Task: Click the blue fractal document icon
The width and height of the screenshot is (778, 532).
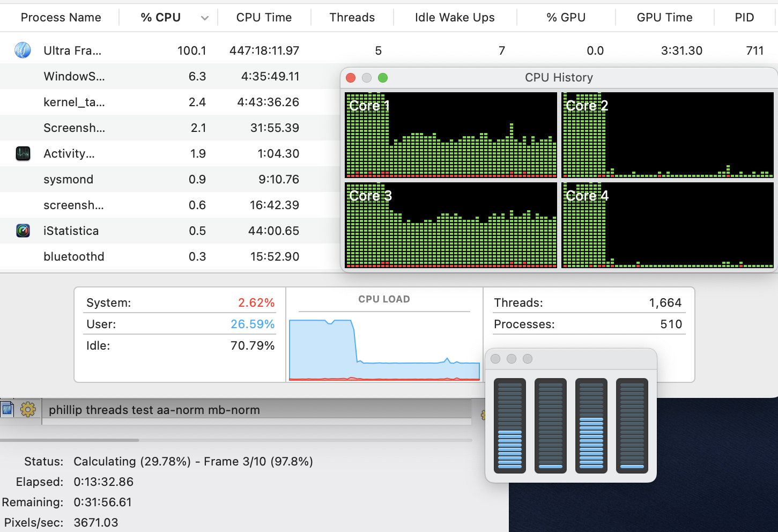Action: (8, 410)
